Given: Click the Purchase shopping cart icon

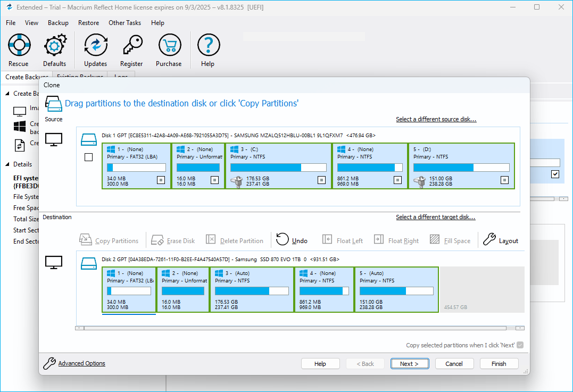Looking at the screenshot, I should (169, 46).
